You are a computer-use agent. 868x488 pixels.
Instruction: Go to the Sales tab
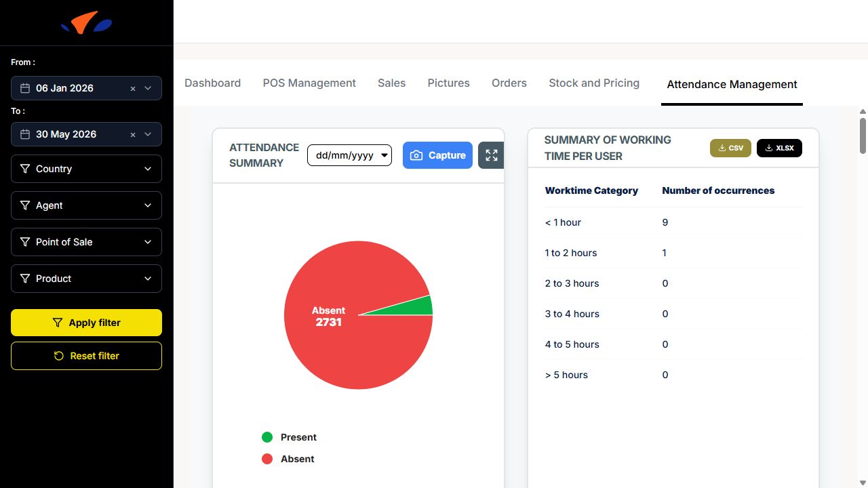[x=391, y=83]
